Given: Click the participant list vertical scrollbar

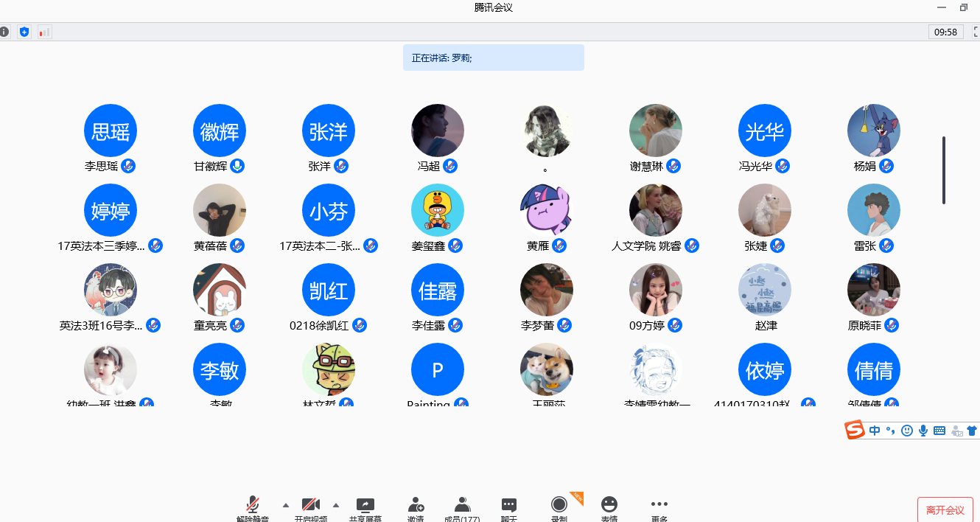Looking at the screenshot, I should tap(943, 170).
